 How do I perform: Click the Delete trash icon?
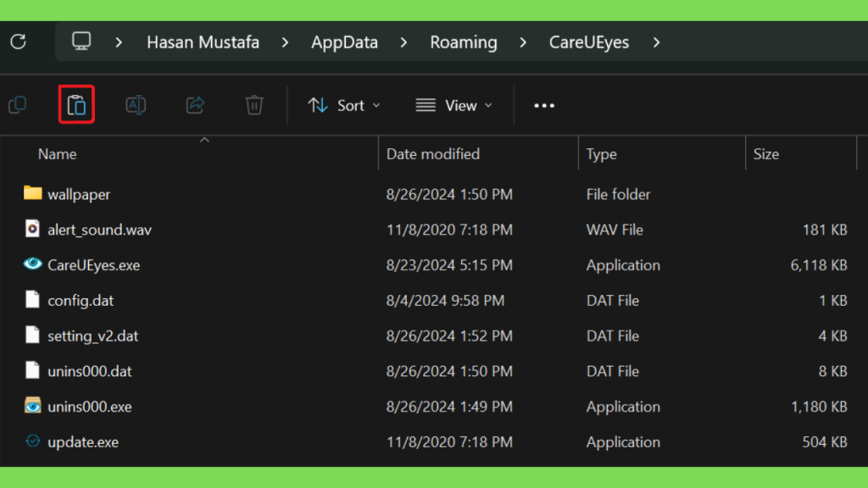tap(254, 104)
